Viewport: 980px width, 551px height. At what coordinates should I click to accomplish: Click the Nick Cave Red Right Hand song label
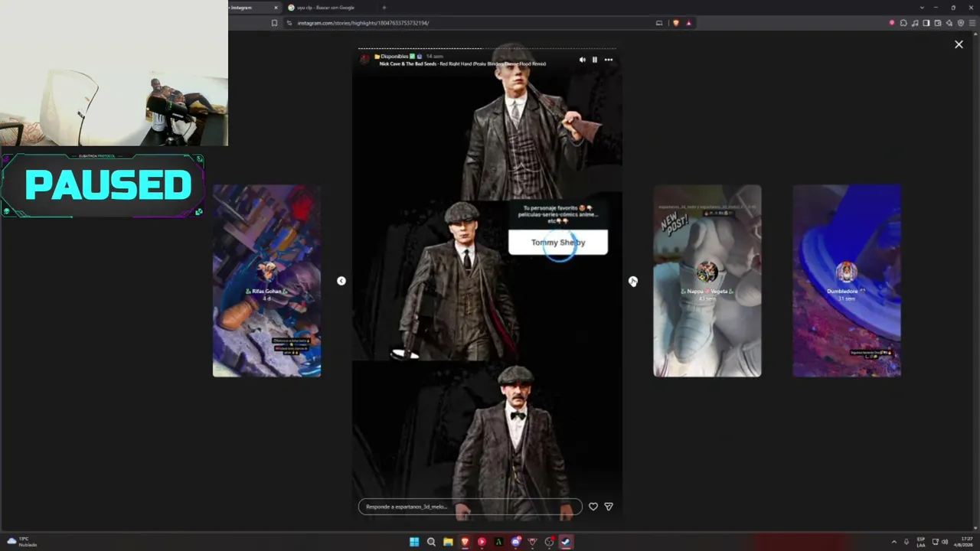coord(462,64)
